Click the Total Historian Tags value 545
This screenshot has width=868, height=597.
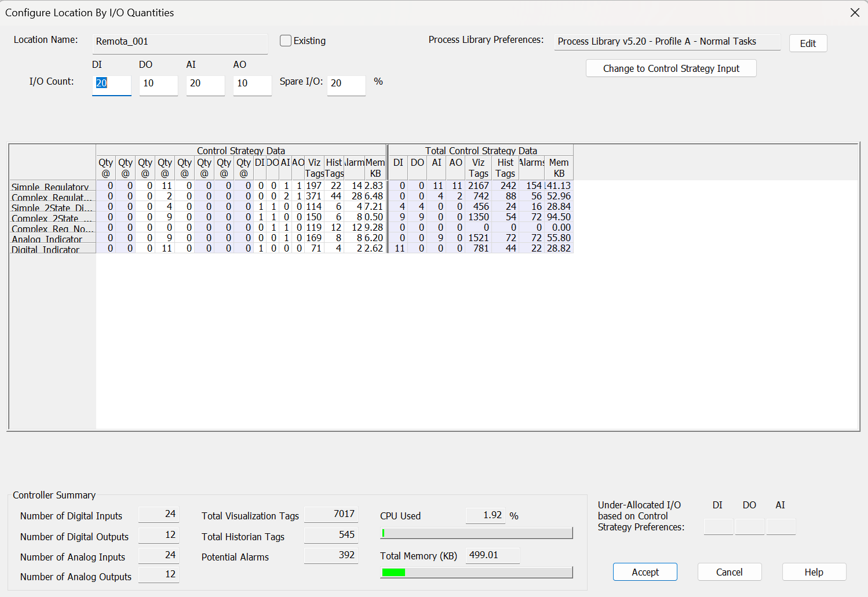[331, 535]
